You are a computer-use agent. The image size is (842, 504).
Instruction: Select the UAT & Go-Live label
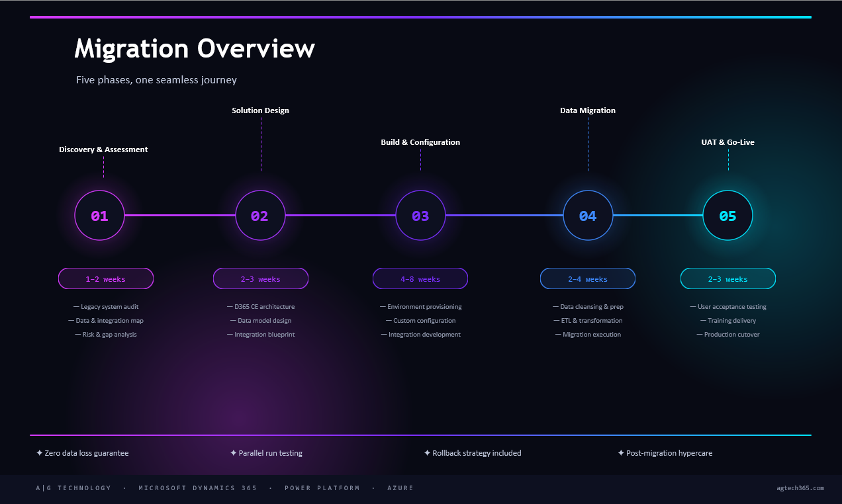click(x=727, y=142)
